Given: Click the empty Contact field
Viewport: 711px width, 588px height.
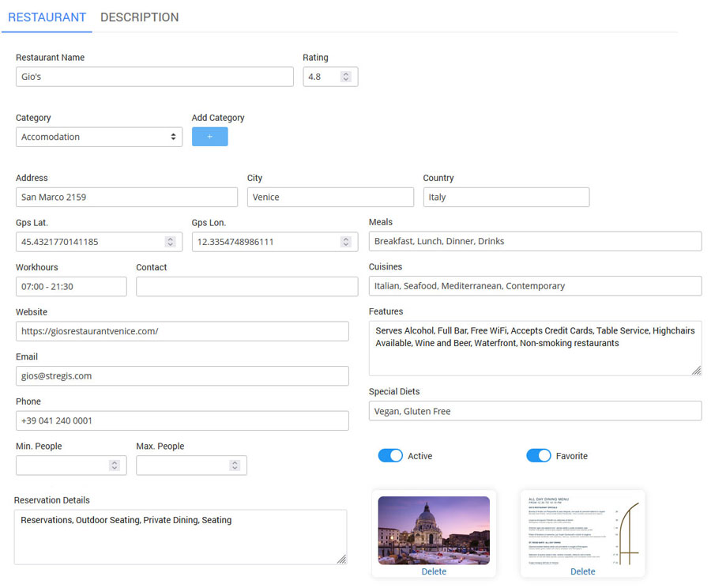Looking at the screenshot, I should point(246,287).
